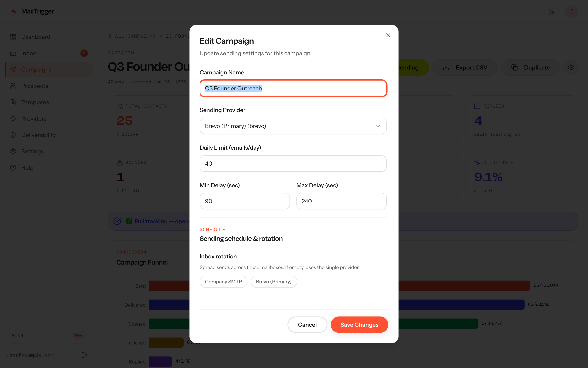Click the Deliverability shield icon
The width and height of the screenshot is (588, 368).
[x=13, y=135]
